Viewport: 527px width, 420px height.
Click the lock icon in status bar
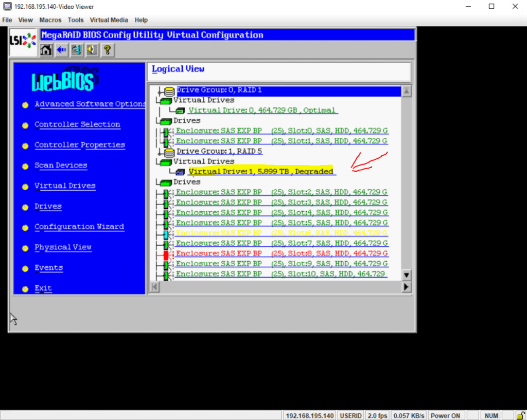point(521,416)
